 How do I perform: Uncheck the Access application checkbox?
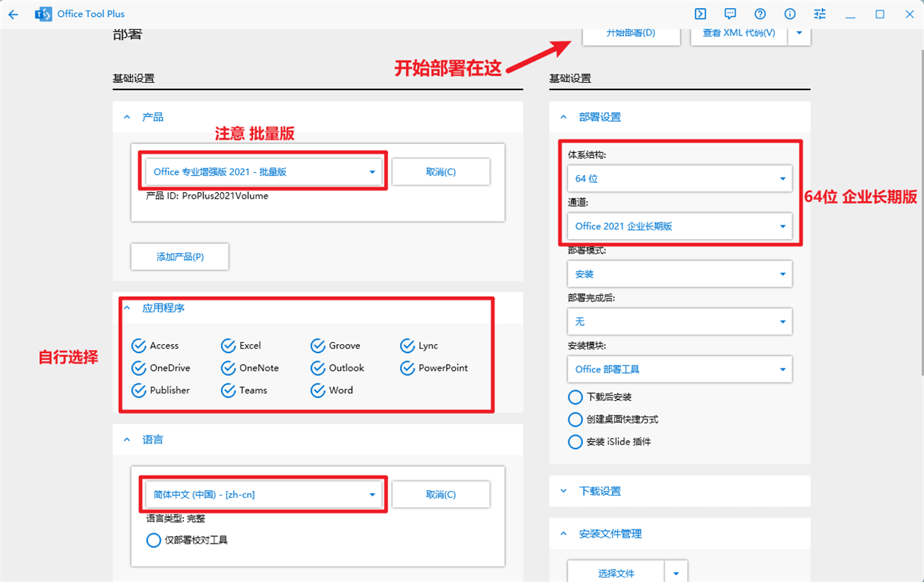pos(139,346)
